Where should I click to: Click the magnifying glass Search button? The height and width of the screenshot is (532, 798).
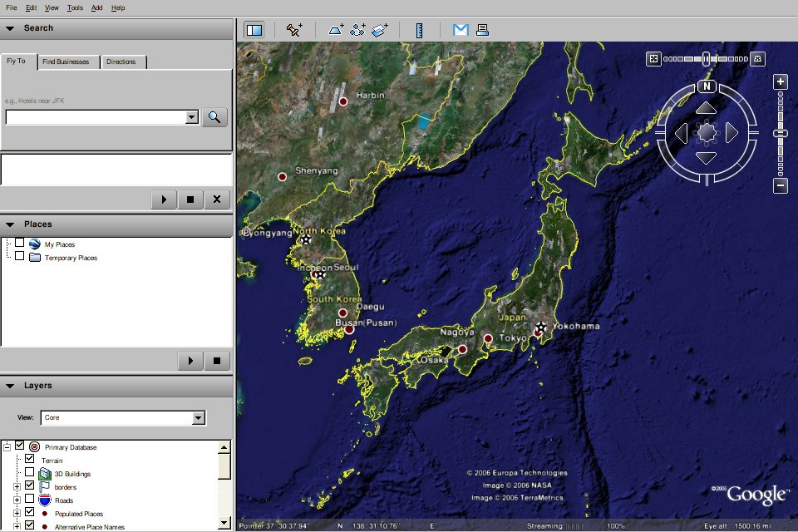214,117
